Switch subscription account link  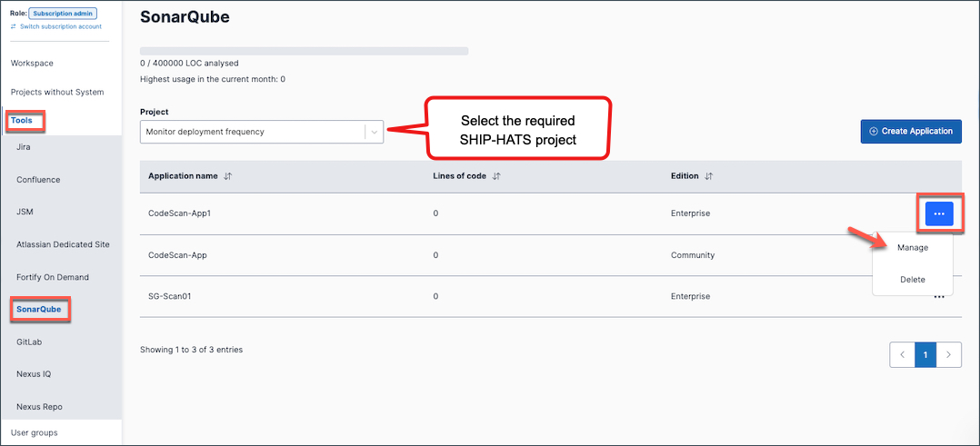point(56,27)
